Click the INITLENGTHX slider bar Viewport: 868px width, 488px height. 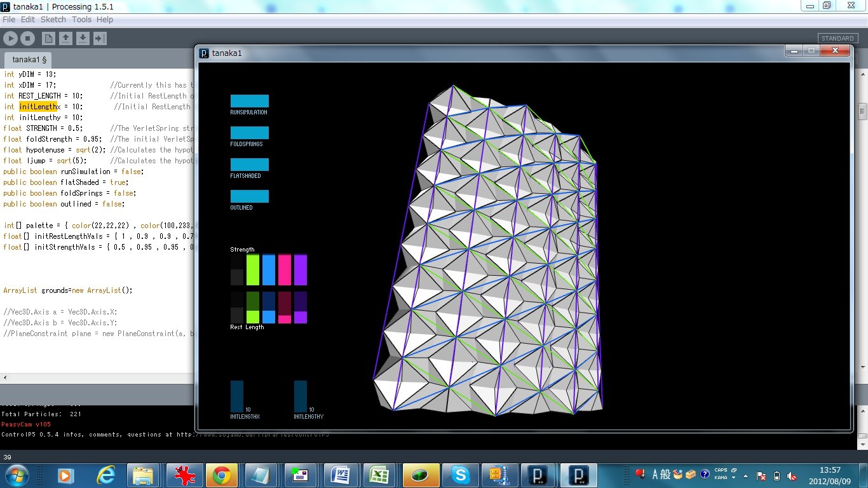236,396
